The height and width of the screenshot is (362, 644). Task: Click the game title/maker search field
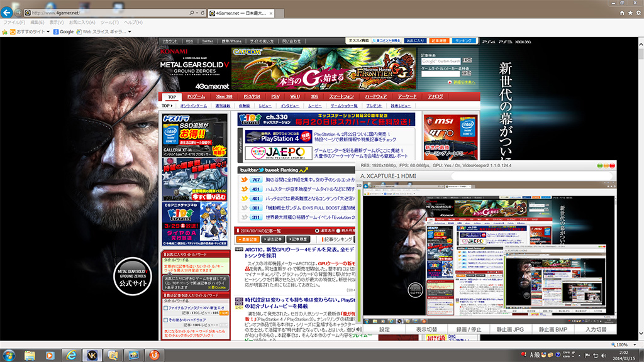pyautogui.click(x=441, y=74)
